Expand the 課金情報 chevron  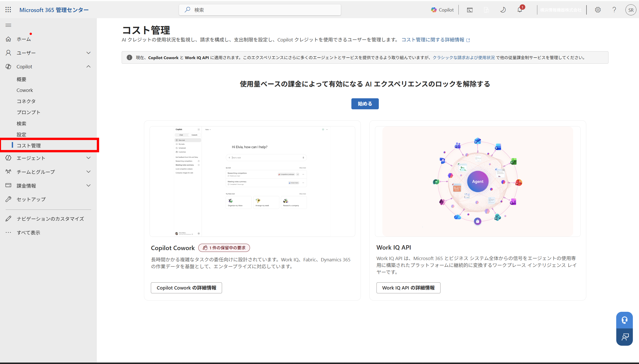pos(89,185)
